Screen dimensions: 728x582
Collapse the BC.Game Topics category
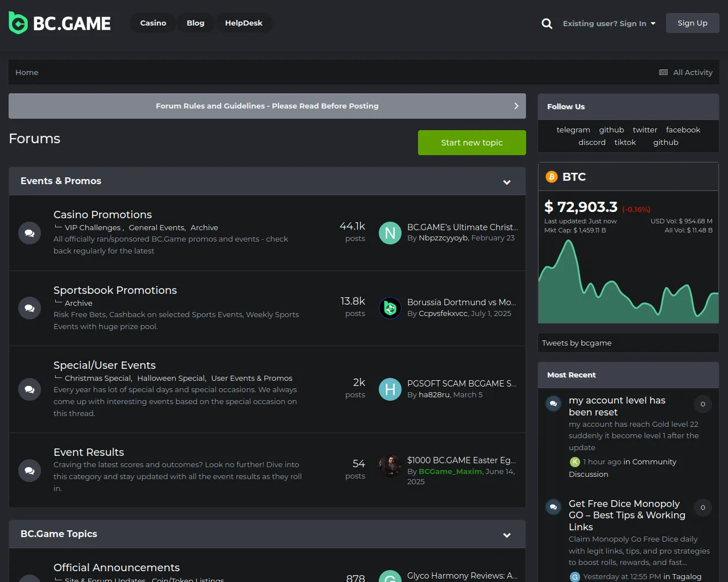coord(507,535)
